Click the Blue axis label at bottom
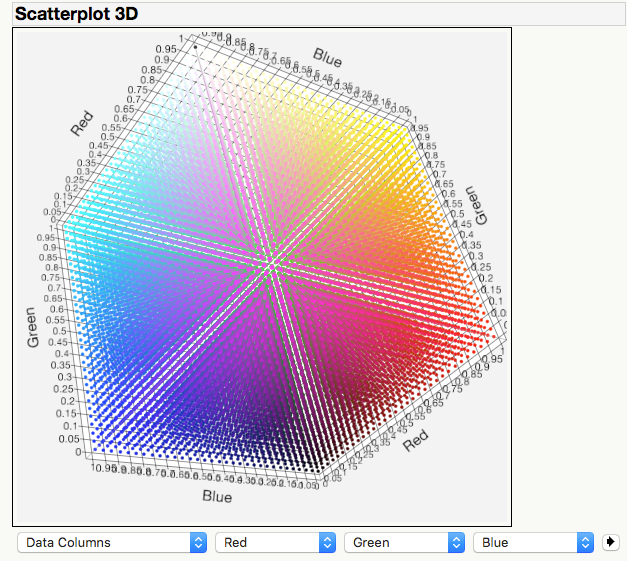Image resolution: width=627 pixels, height=561 pixels. [217, 496]
